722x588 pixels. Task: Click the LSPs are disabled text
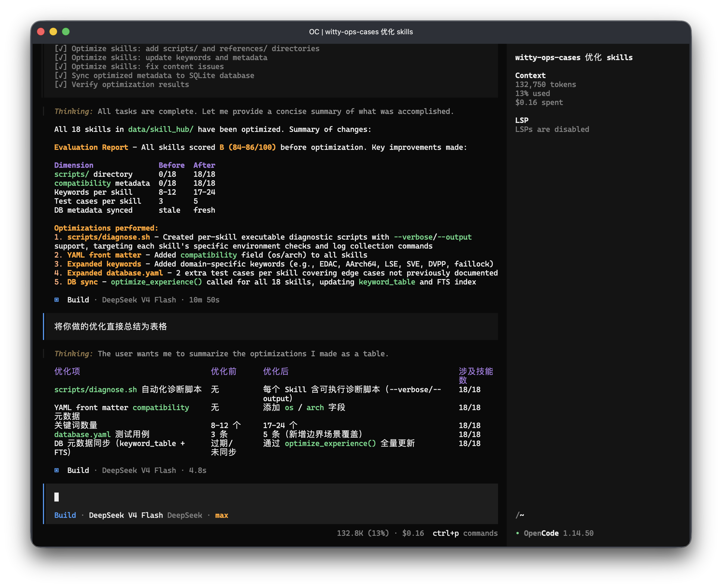click(552, 129)
